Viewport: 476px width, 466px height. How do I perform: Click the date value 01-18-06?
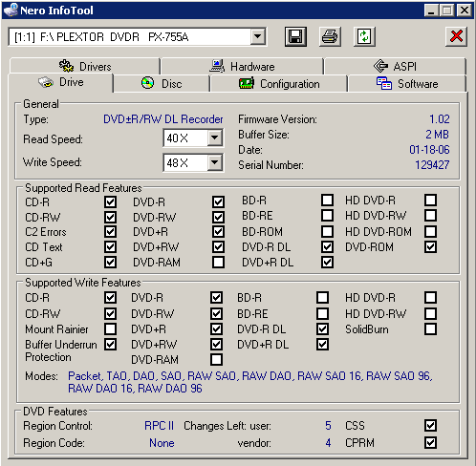(429, 150)
